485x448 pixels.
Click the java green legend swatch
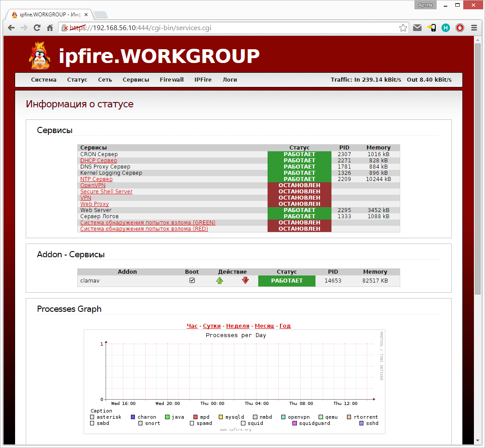167,417
